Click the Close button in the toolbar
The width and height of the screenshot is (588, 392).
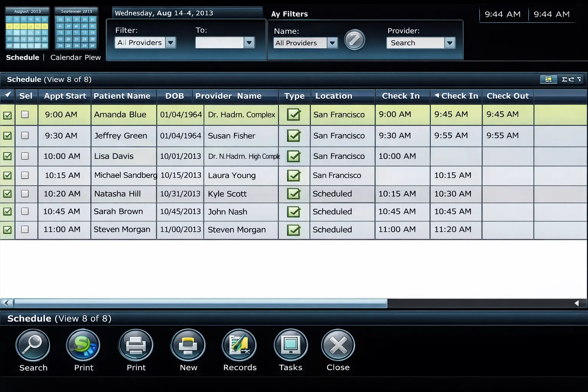point(338,345)
